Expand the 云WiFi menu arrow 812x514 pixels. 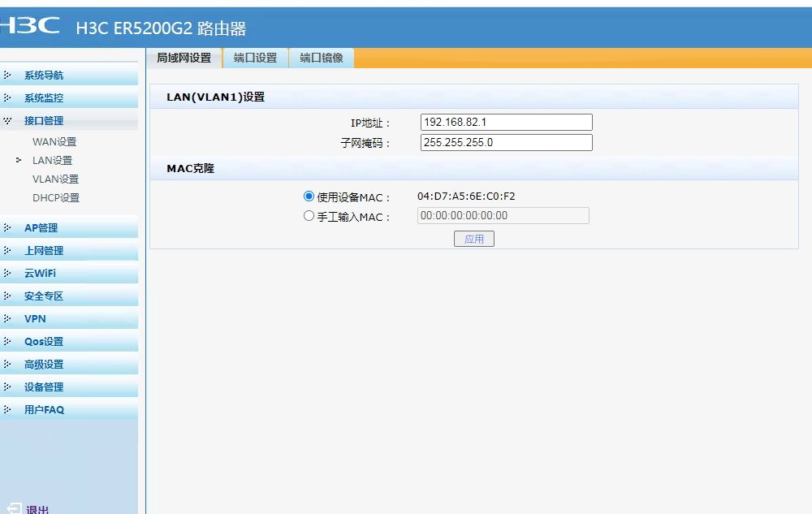pyautogui.click(x=7, y=274)
